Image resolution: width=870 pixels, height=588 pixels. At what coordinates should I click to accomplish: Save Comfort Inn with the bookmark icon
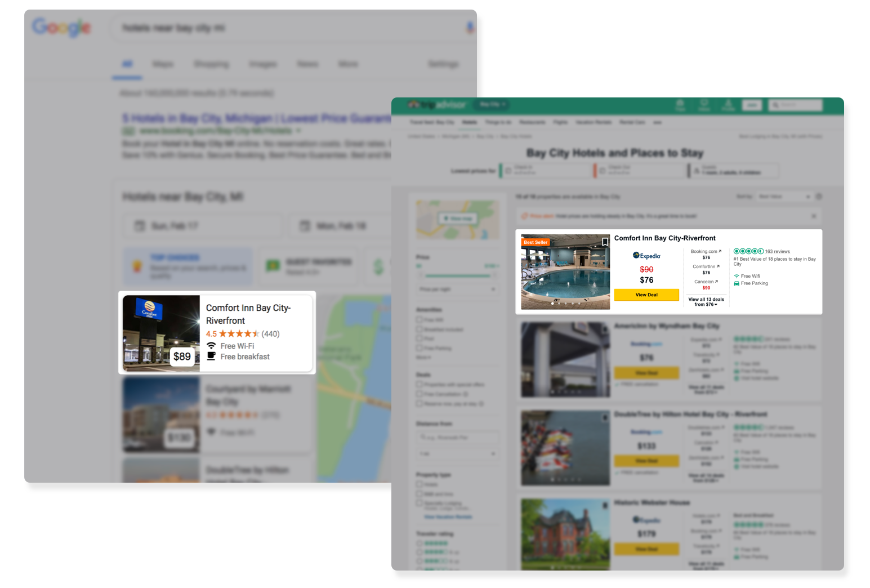click(605, 242)
